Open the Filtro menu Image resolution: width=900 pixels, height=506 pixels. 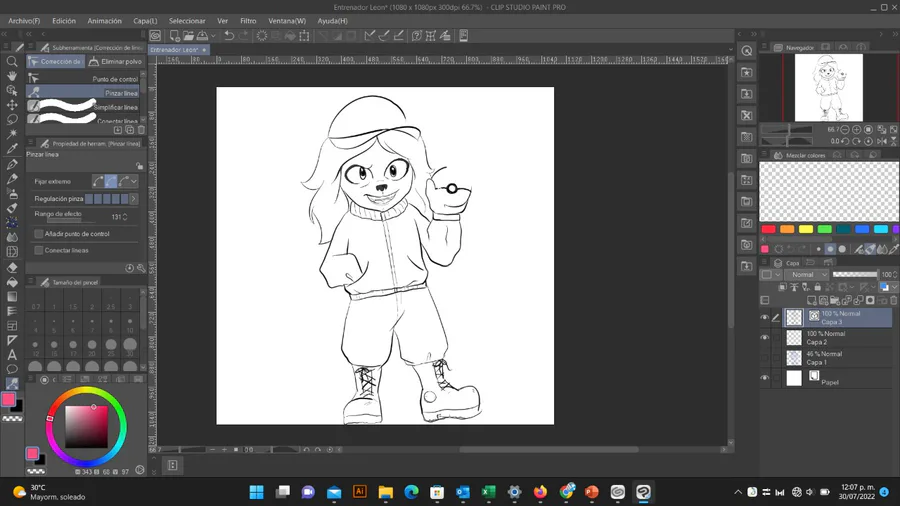click(x=248, y=20)
